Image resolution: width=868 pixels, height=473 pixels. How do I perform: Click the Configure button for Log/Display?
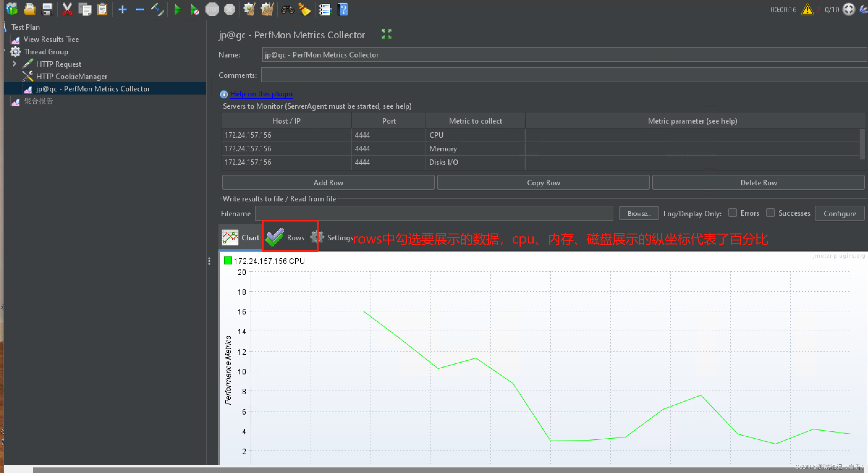pyautogui.click(x=840, y=213)
